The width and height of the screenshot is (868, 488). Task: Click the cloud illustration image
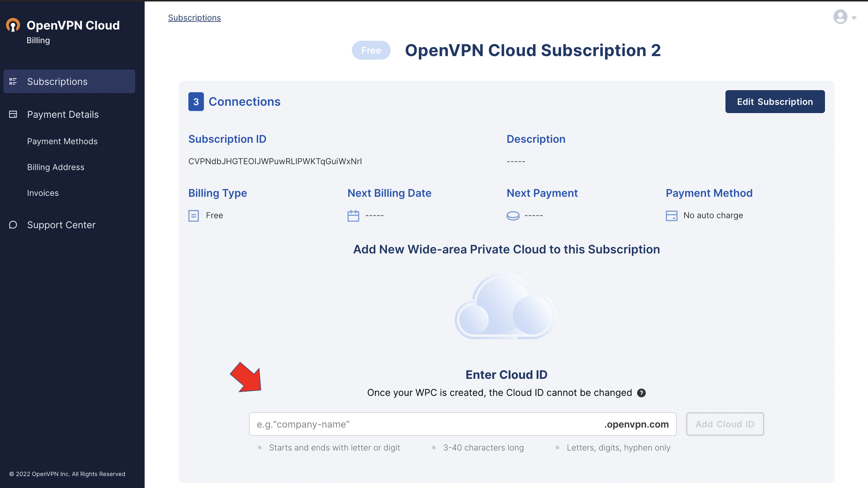(505, 306)
